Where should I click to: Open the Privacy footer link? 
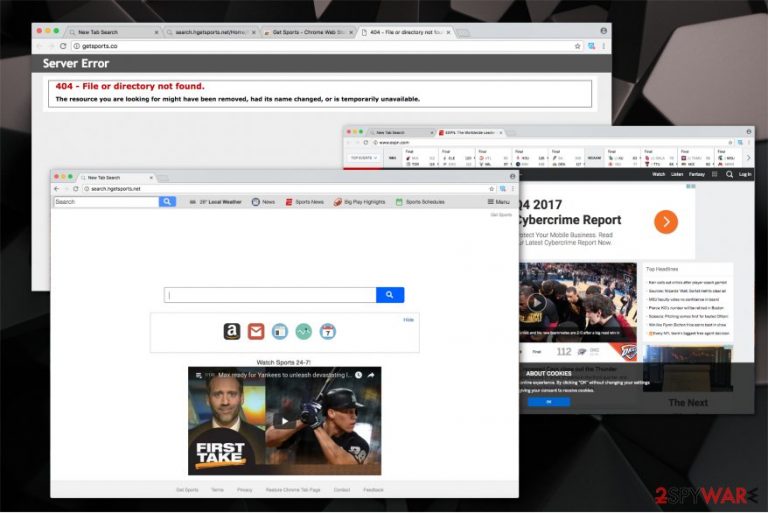point(244,490)
